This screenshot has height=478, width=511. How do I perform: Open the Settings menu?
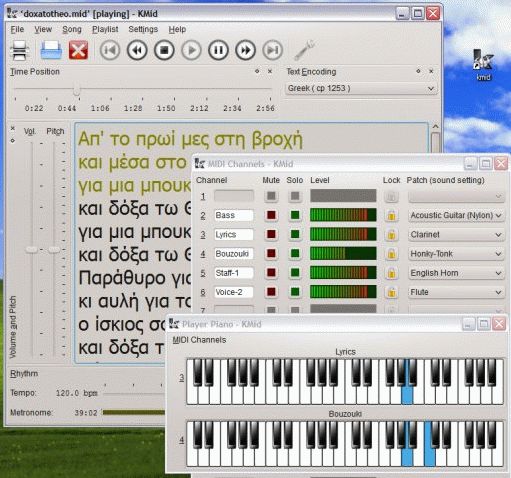coord(143,29)
